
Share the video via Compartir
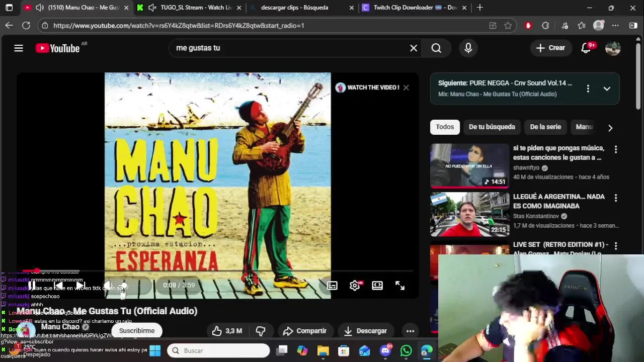tap(305, 331)
